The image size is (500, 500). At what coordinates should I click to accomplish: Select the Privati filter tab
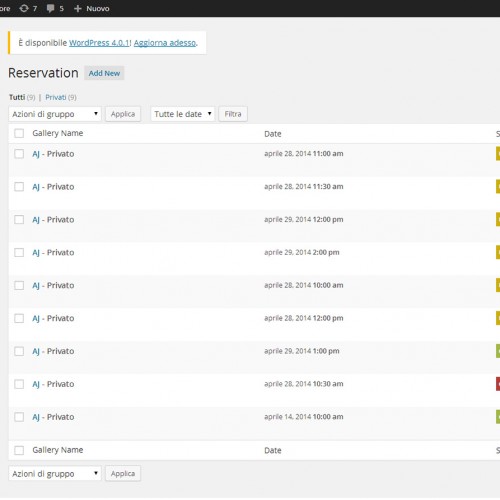56,97
